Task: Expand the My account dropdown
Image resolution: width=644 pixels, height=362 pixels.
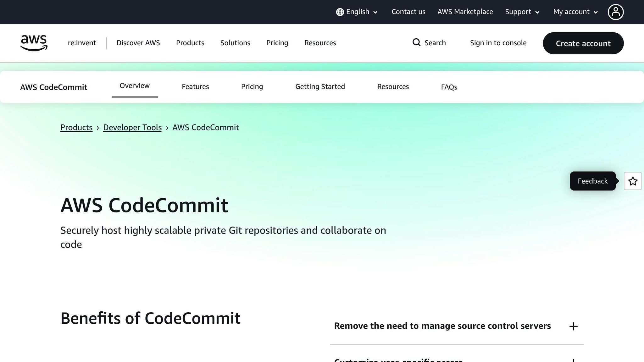Action: [575, 12]
